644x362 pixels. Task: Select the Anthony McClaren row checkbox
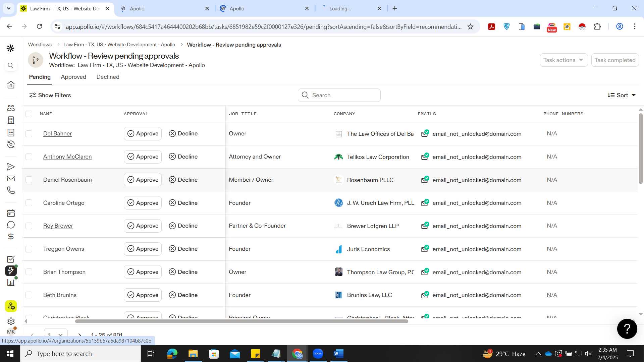click(x=29, y=157)
